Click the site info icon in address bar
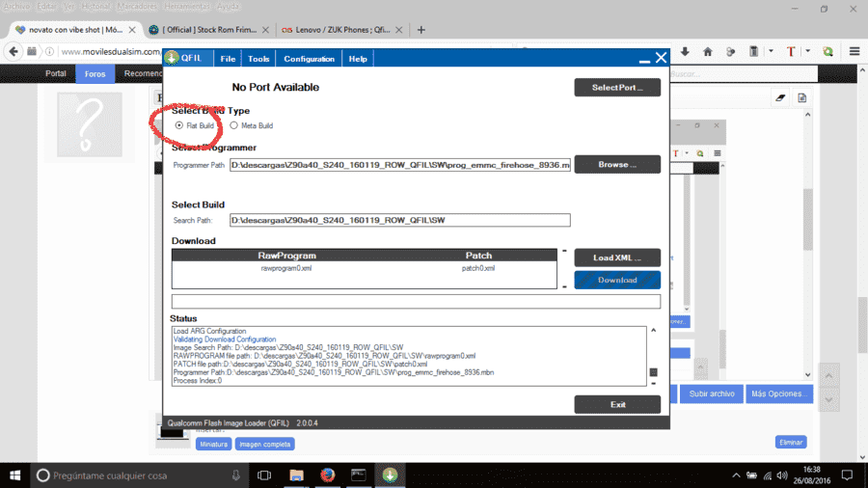 click(x=49, y=51)
